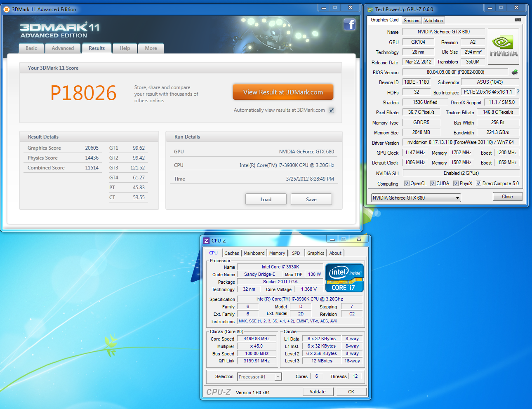Select the CPU tab in CPU-Z

[213, 253]
